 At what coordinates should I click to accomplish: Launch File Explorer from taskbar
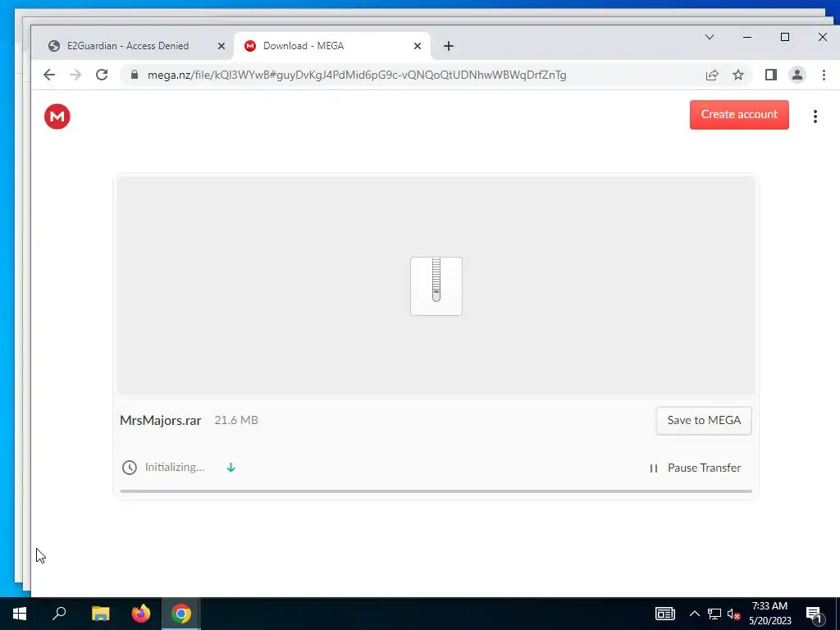(101, 614)
